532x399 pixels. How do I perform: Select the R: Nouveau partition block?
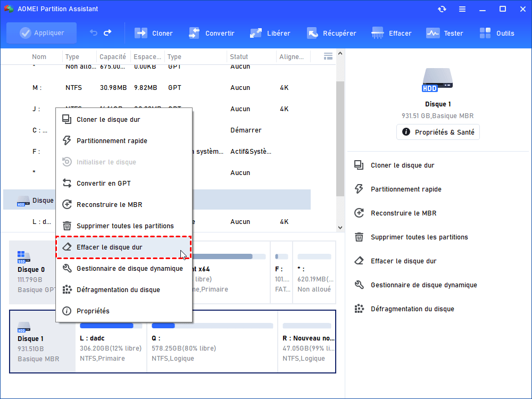coord(307,342)
